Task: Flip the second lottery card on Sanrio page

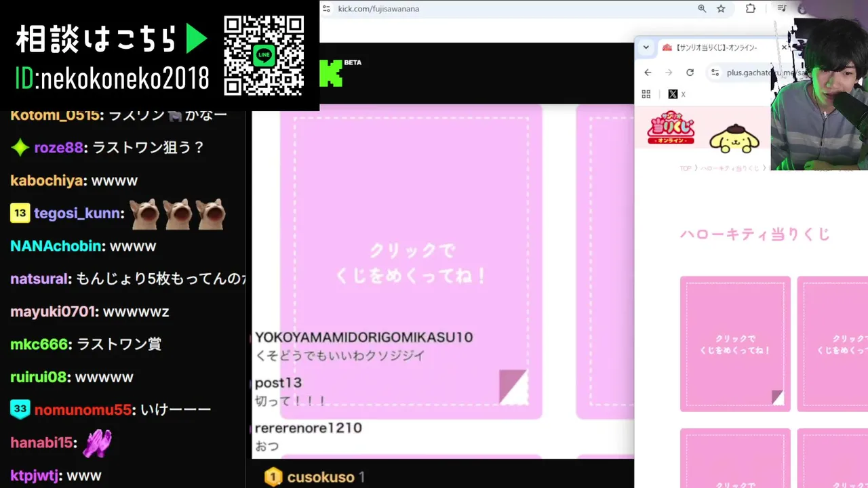Action: 833,344
